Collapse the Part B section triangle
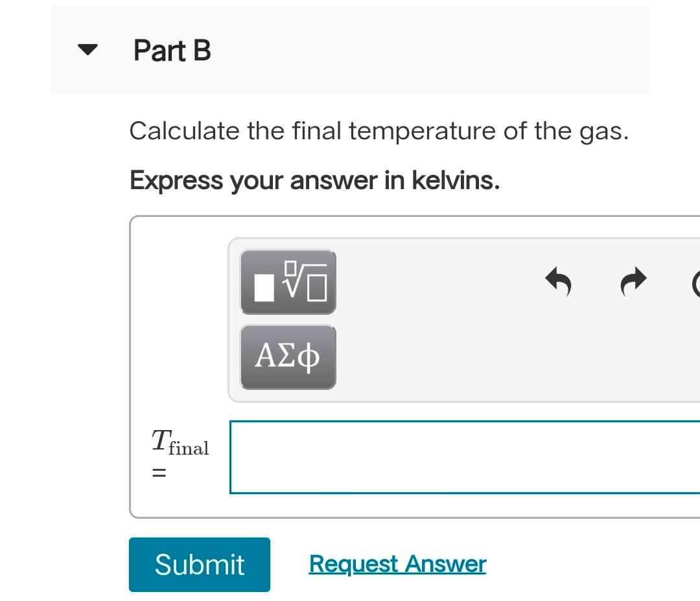The width and height of the screenshot is (700, 601). [87, 50]
